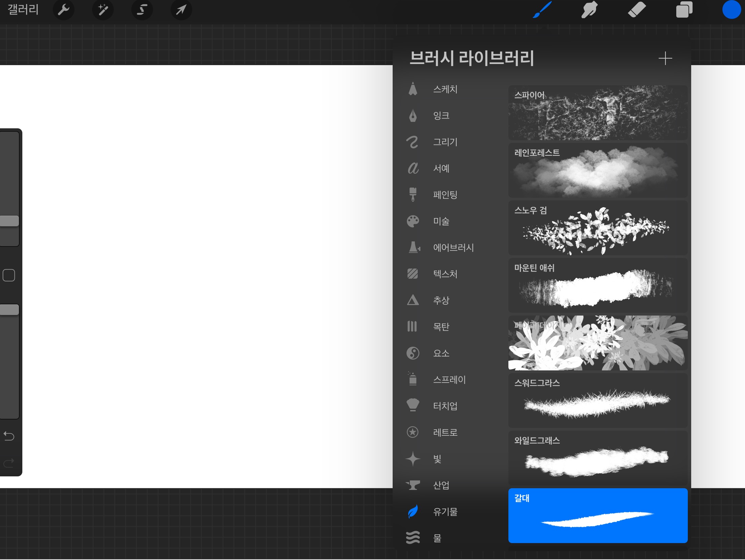Open the Layers panel icon
Image resolution: width=745 pixels, height=560 pixels.
684,9
